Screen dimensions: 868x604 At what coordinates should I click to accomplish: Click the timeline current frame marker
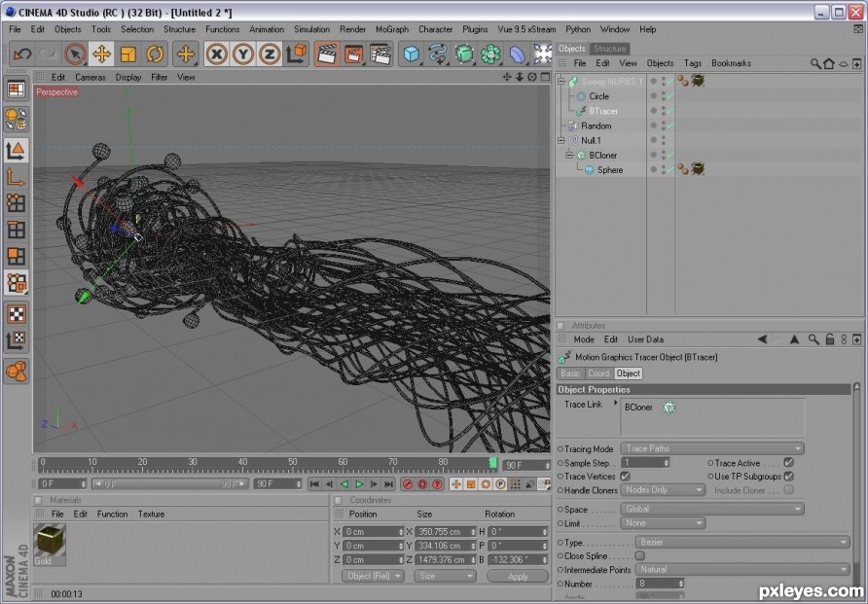pyautogui.click(x=492, y=463)
